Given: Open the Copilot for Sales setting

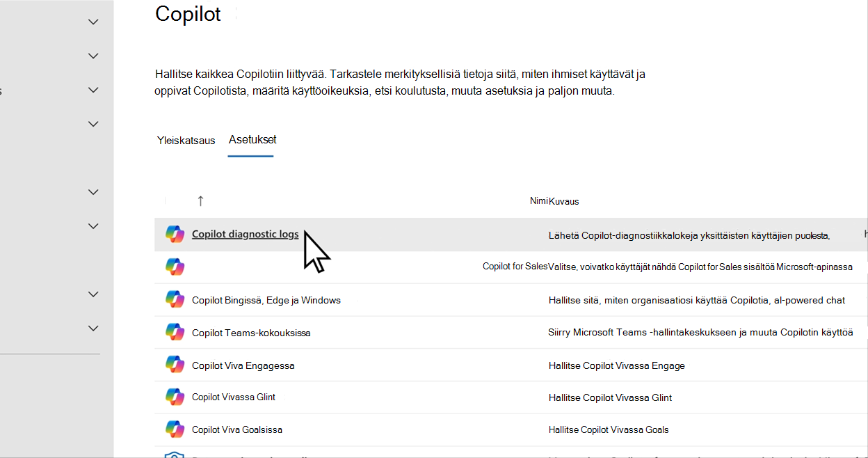Looking at the screenshot, I should click(515, 267).
